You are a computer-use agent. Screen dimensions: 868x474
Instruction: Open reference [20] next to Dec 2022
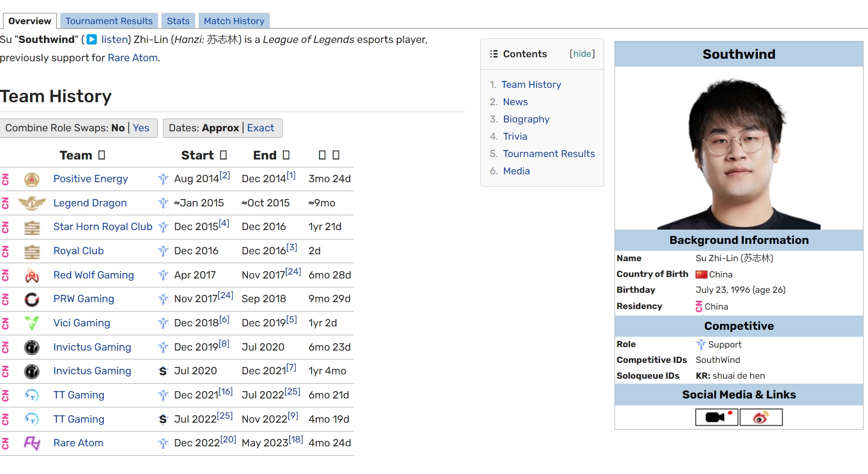(228, 439)
